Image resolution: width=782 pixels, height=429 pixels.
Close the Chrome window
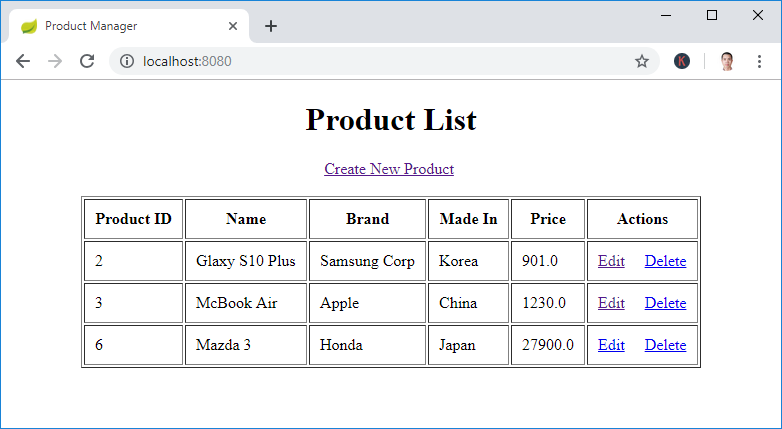coord(758,15)
